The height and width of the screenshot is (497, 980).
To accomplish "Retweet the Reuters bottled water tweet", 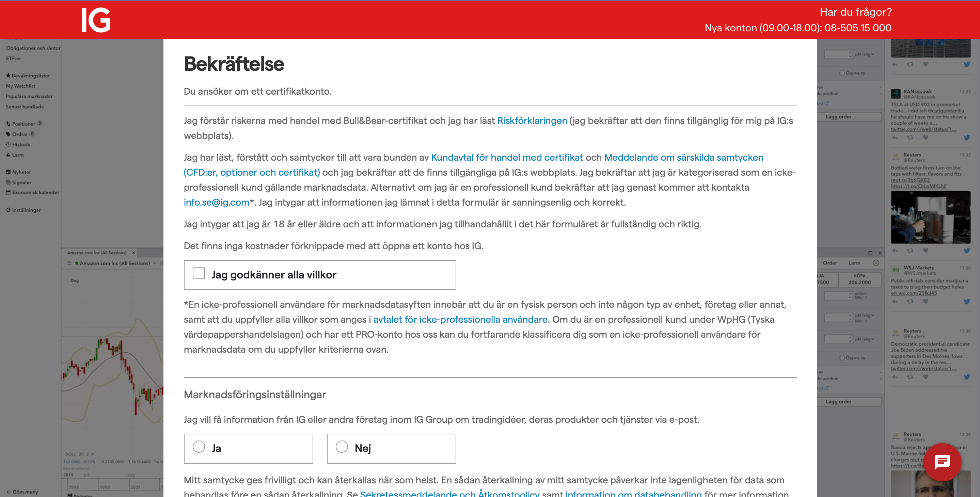I will pyautogui.click(x=910, y=251).
